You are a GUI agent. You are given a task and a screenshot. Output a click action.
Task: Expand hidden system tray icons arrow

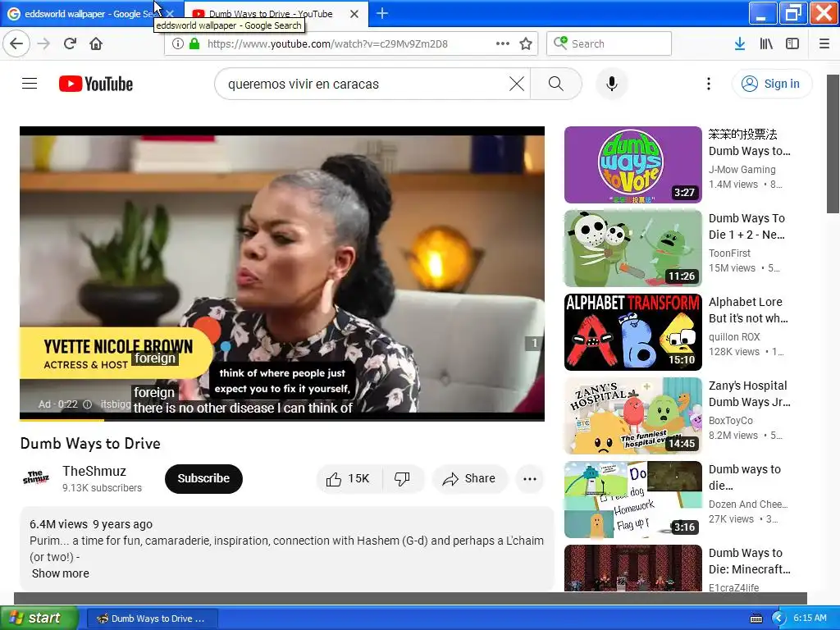tap(778, 619)
